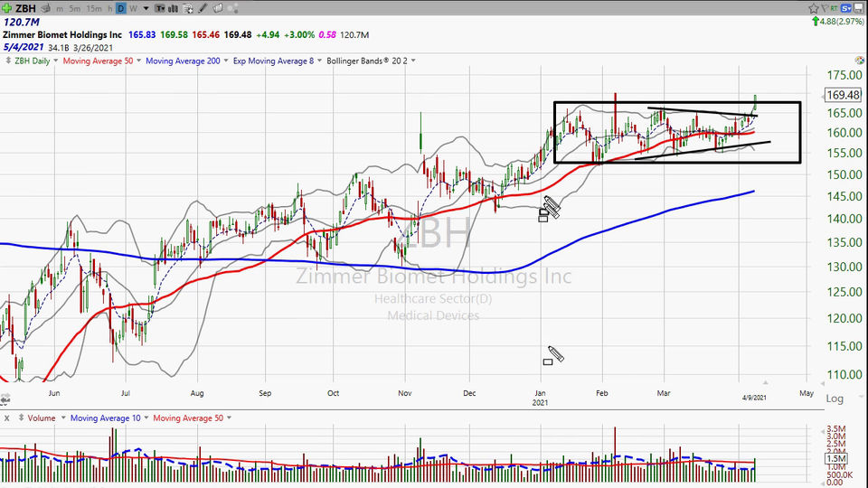Click the flag icon to flag ZBH

[x=824, y=8]
